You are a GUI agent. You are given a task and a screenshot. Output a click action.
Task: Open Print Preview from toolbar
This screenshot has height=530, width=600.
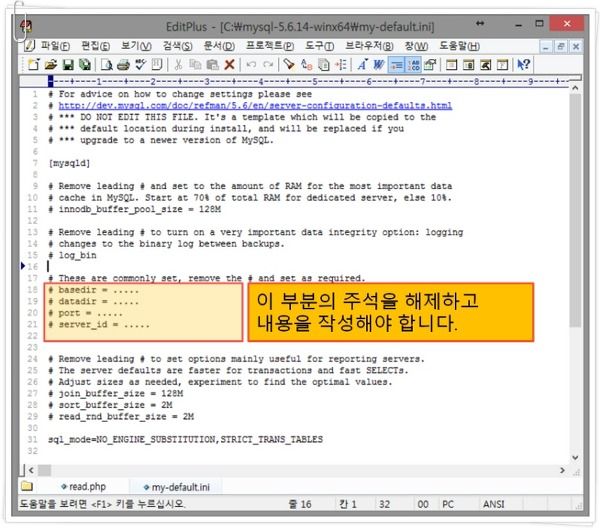click(106, 65)
